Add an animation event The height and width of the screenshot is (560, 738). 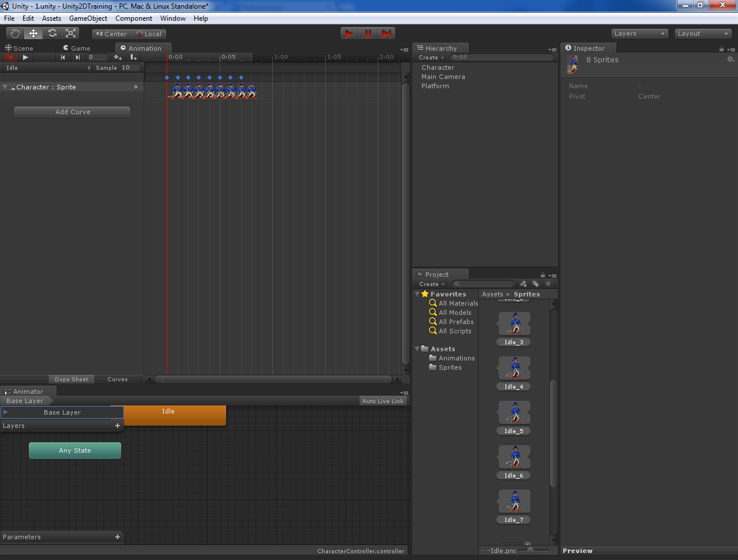(x=133, y=57)
